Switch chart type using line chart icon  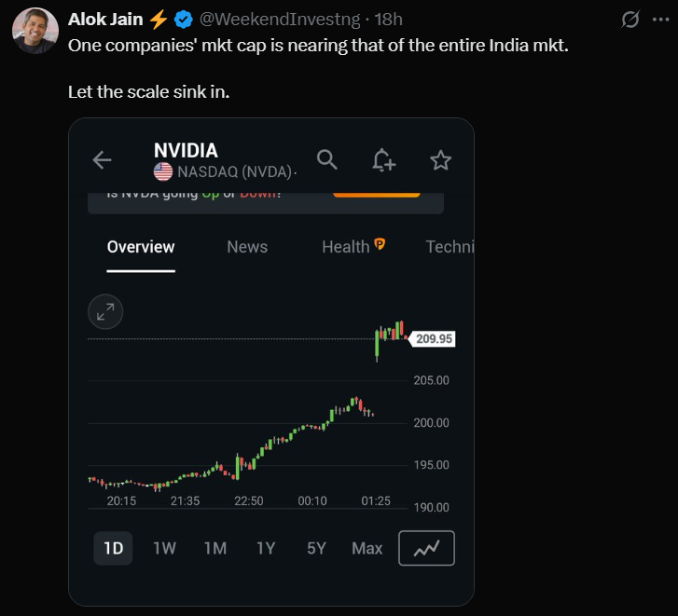point(426,548)
